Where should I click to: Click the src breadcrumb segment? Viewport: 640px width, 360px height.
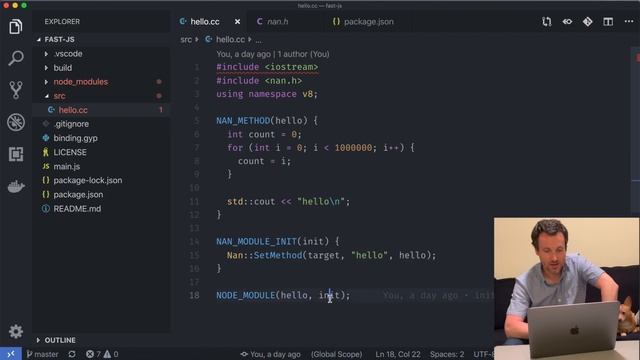click(x=186, y=40)
